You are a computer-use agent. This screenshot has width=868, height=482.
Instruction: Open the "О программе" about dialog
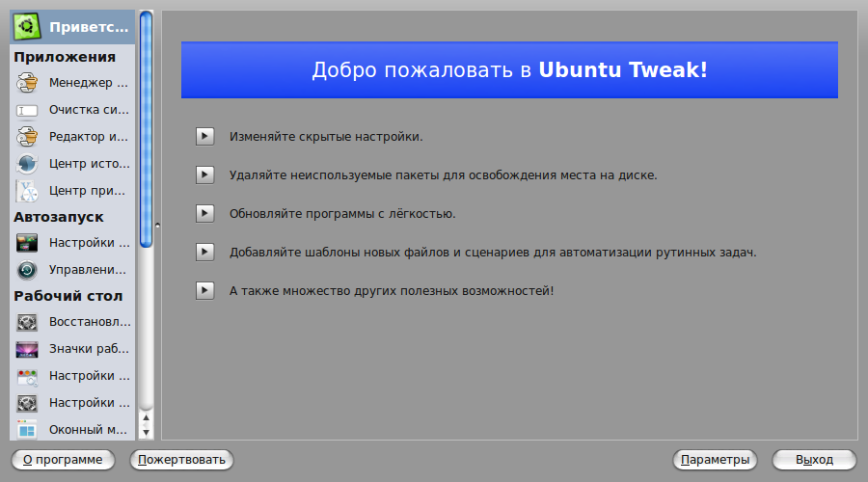pos(63,460)
